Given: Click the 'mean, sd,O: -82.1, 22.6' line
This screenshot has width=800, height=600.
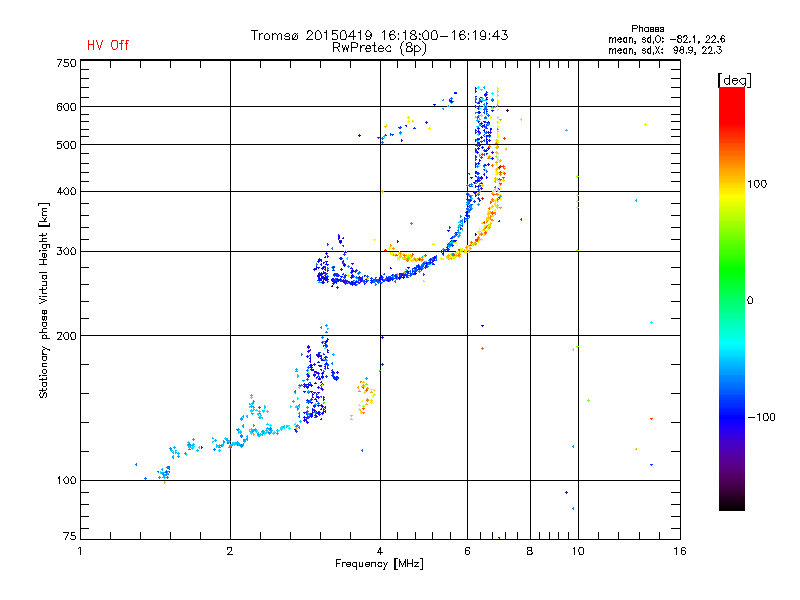Looking at the screenshot, I should click(x=666, y=39).
